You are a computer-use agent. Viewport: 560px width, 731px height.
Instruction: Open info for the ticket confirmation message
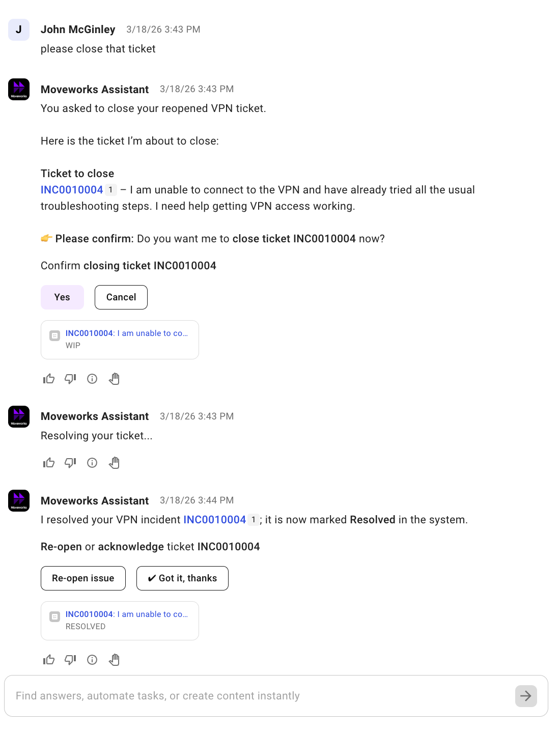(92, 379)
